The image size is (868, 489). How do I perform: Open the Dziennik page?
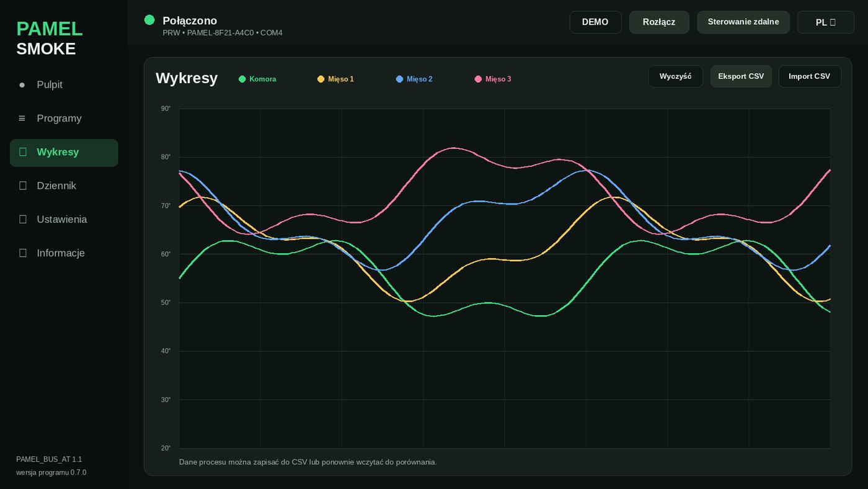click(64, 186)
